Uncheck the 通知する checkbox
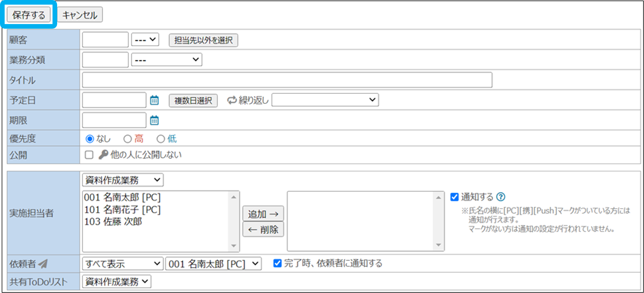Screen dimensions: 644x293 pos(454,197)
